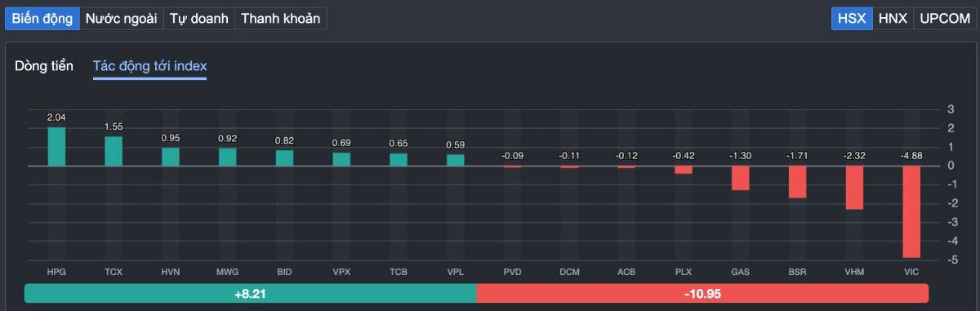The height and width of the screenshot is (311, 980).
Task: Click the VHM red bar
Action: [x=854, y=188]
